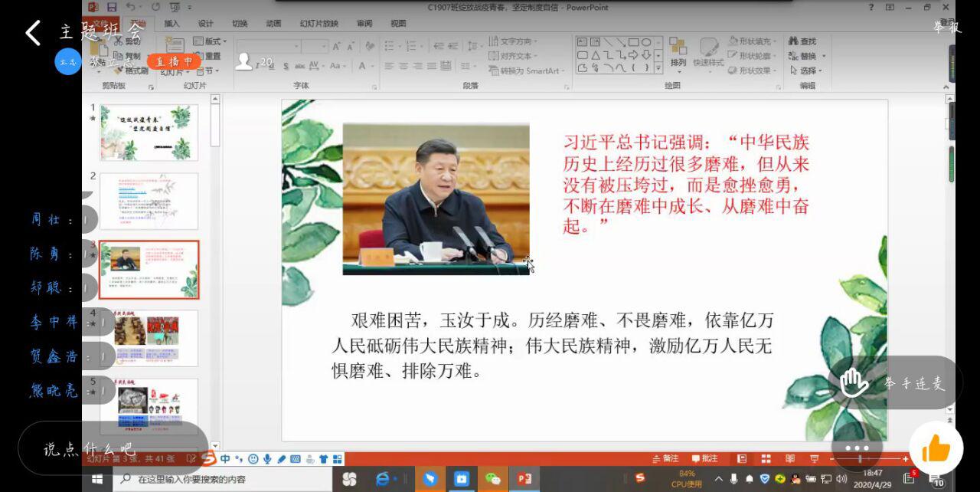The width and height of the screenshot is (980, 492).
Task: Expand the 节 section dropdown
Action: (207, 71)
